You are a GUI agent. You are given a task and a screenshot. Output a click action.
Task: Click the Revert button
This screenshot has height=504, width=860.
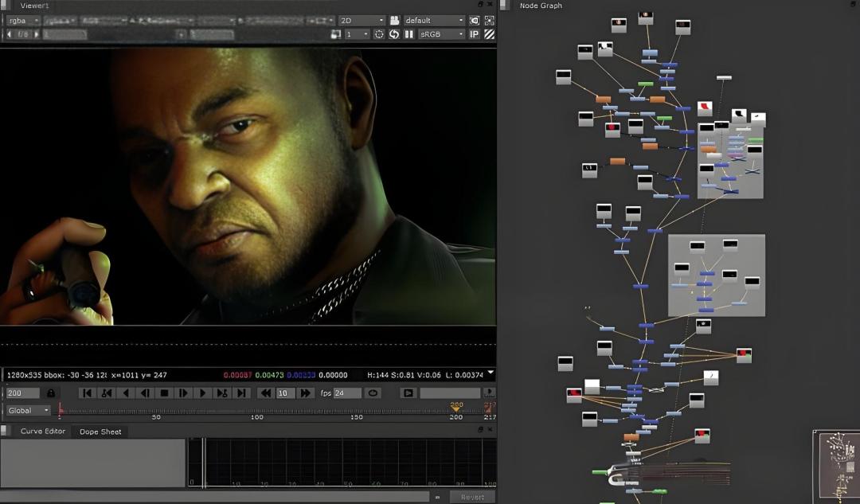click(472, 497)
